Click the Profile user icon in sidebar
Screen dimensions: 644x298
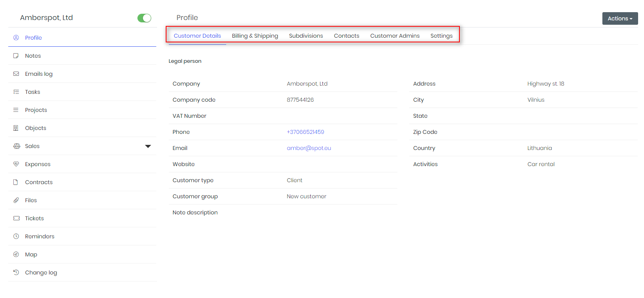[x=16, y=38]
